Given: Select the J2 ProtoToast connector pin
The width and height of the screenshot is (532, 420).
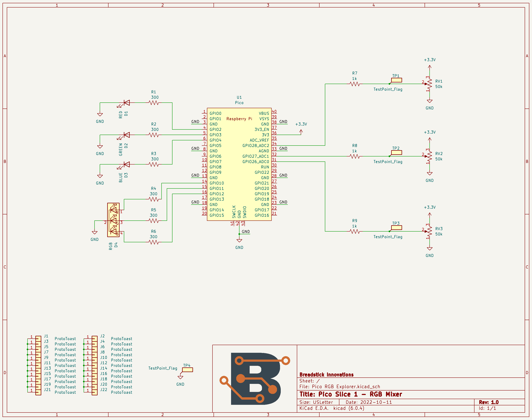Looking at the screenshot, I should click(94, 338).
